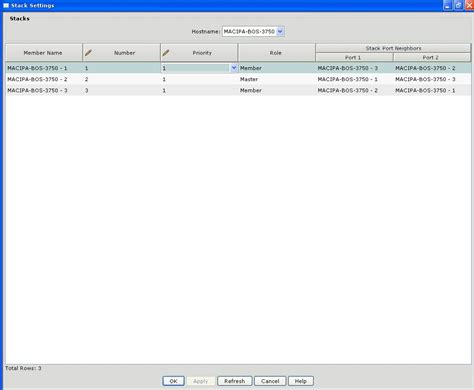Click Number cell 3 in third row
Image resolution: width=474 pixels, height=390 pixels.
click(121, 90)
